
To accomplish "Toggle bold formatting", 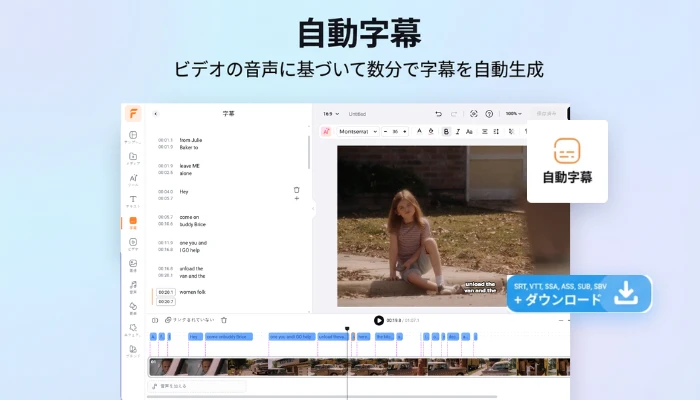I will pyautogui.click(x=446, y=132).
